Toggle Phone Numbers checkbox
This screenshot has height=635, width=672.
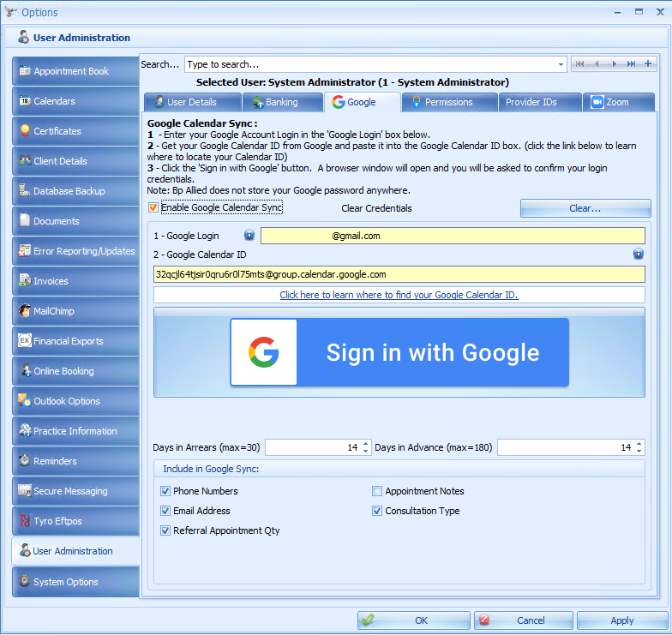point(165,491)
